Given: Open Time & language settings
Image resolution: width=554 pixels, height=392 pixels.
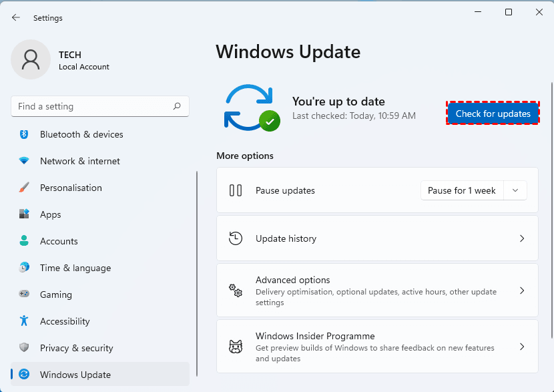Looking at the screenshot, I should pos(75,268).
